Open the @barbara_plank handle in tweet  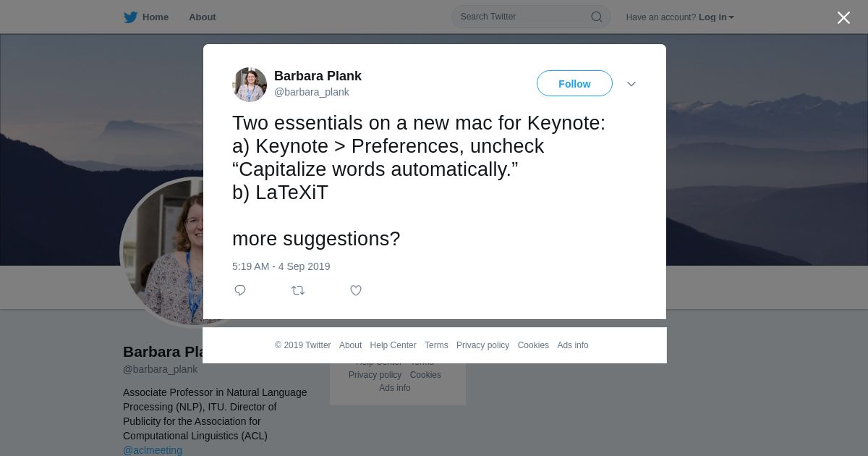point(311,92)
